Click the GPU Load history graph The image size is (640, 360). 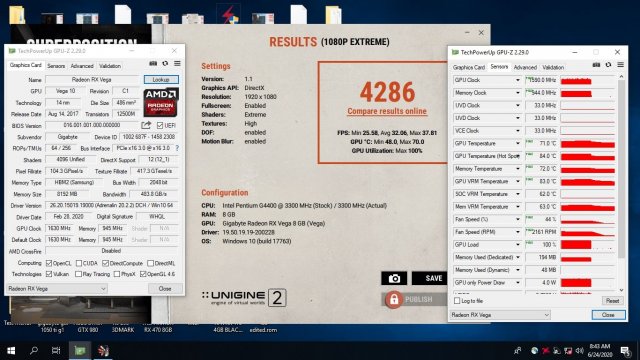tap(587, 245)
